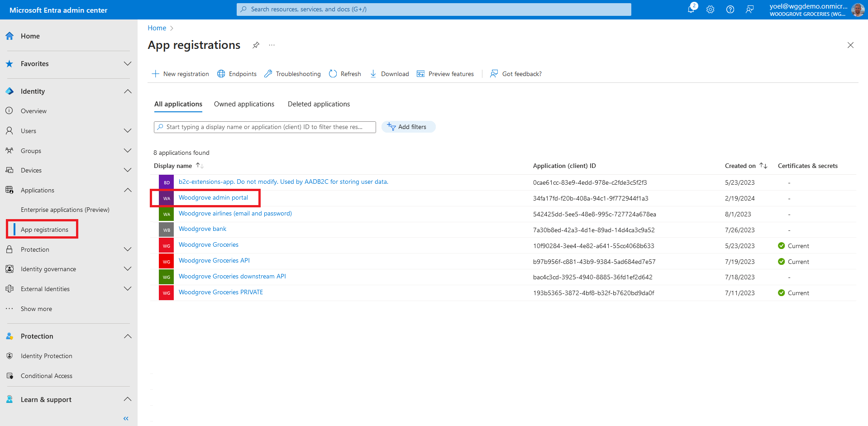Expand the Users section in the sidebar
Image resolution: width=868 pixels, height=426 pixels.
128,131
